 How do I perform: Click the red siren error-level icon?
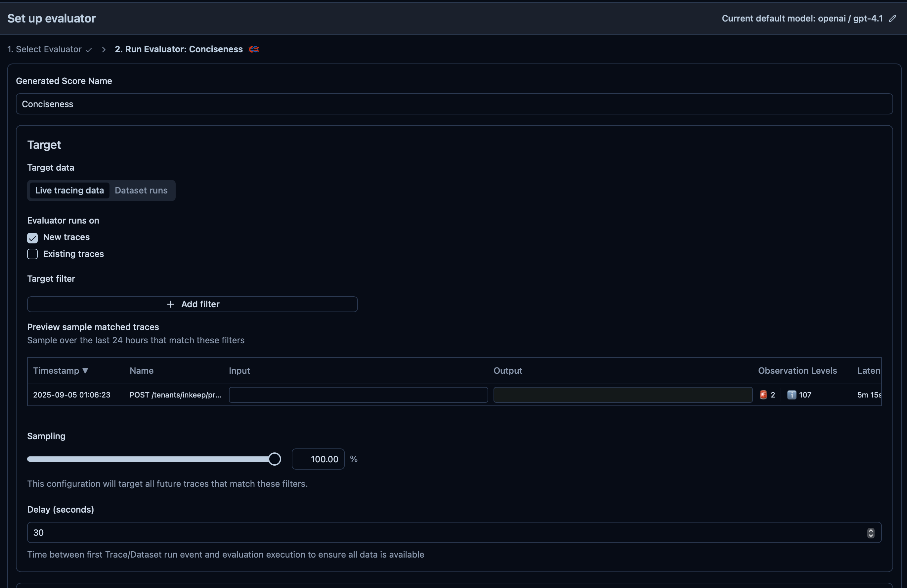pyautogui.click(x=763, y=395)
